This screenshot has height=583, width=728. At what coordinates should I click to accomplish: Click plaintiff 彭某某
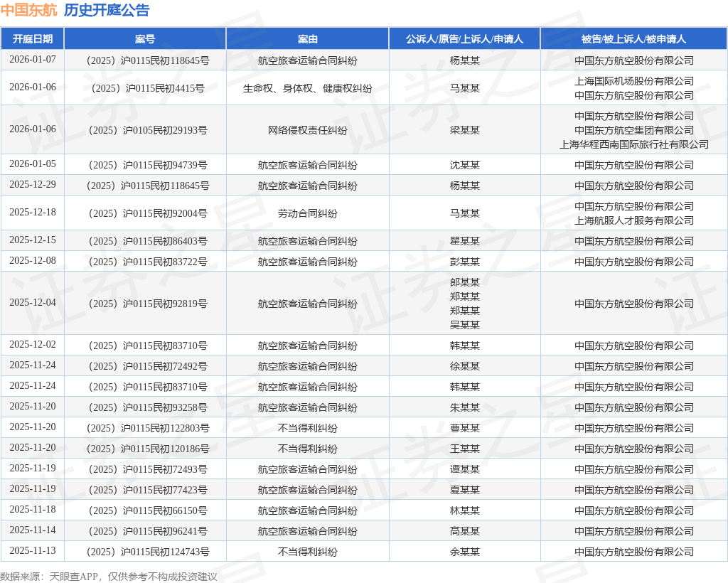465,262
